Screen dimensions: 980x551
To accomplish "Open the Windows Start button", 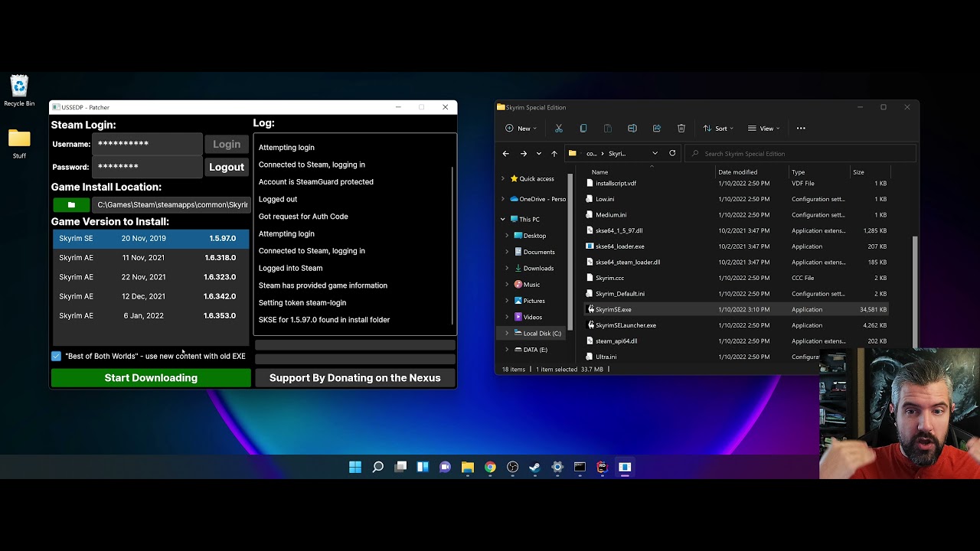I will (x=355, y=467).
